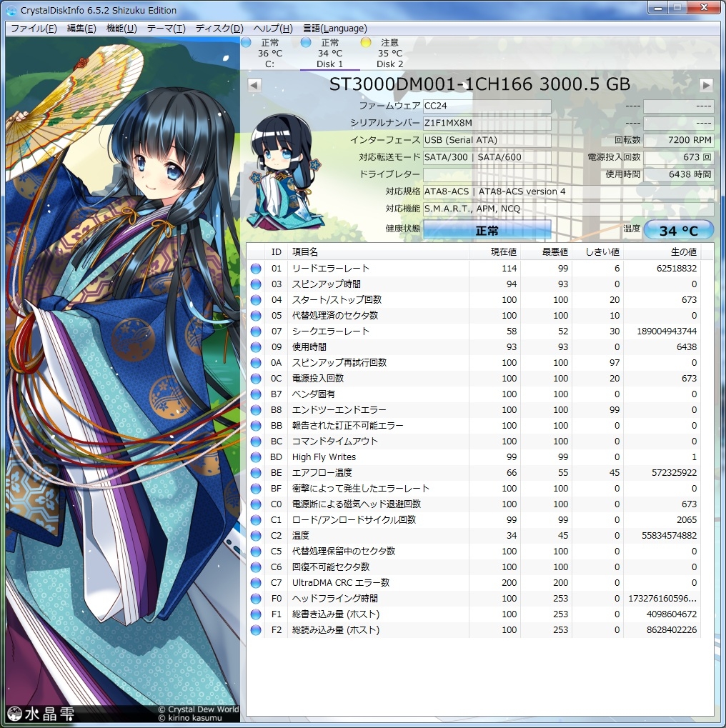
Task: Click the 最悪値 column header
Action: (x=546, y=251)
